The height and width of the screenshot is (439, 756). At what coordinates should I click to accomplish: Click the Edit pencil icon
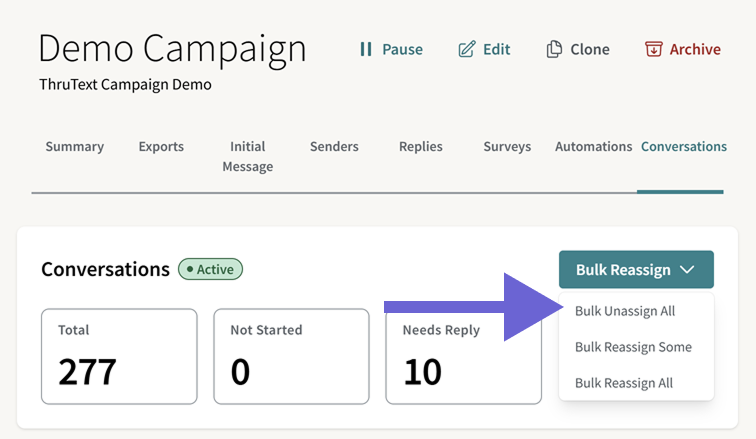coord(467,49)
